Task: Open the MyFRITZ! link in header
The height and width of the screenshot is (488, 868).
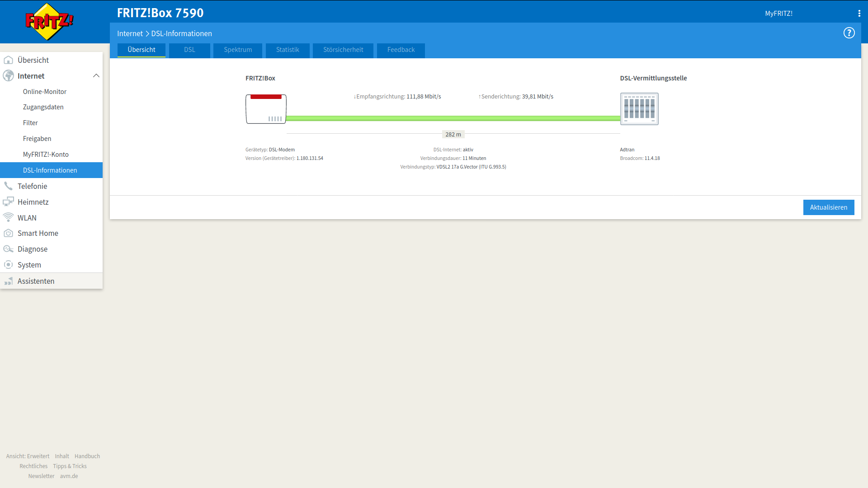Action: (778, 14)
